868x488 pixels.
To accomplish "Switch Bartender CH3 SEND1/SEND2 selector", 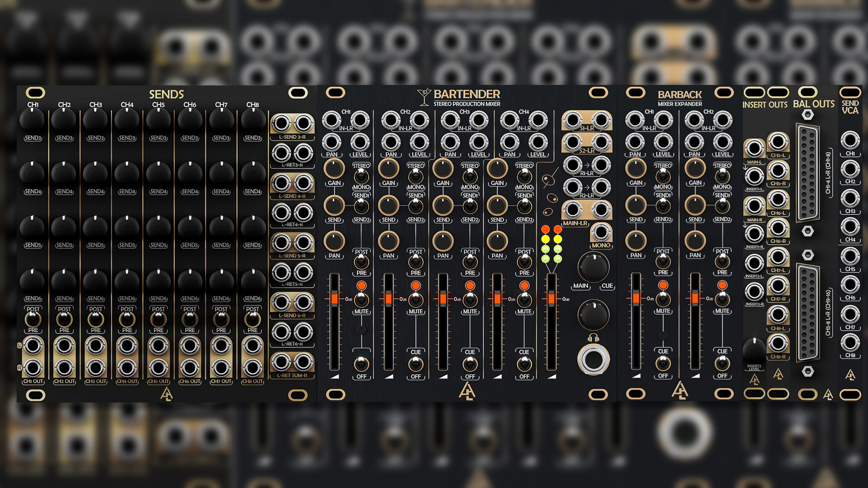I will tap(470, 207).
